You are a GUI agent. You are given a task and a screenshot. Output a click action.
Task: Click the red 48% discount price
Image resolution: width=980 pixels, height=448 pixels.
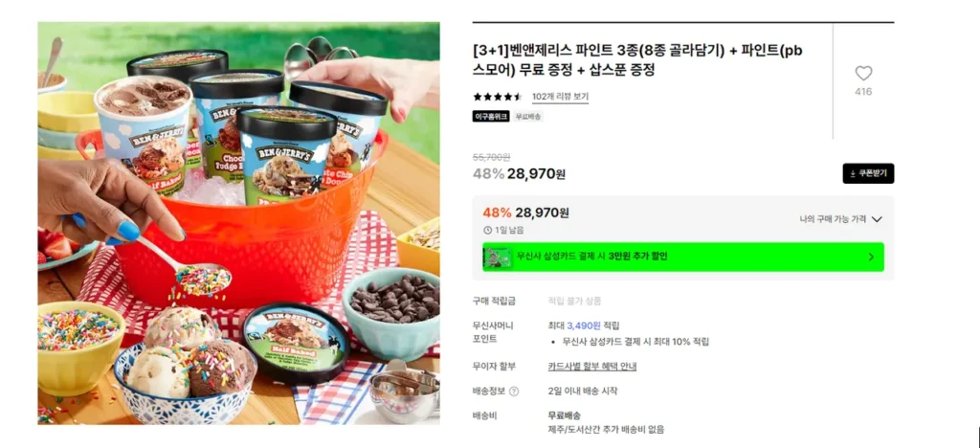[525, 213]
